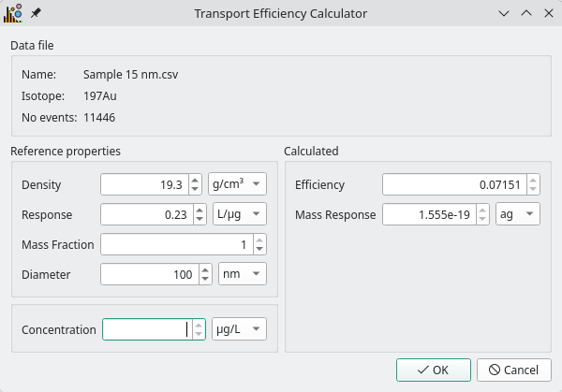Increase Concentration using the up arrow
The image size is (562, 392).
tap(199, 325)
